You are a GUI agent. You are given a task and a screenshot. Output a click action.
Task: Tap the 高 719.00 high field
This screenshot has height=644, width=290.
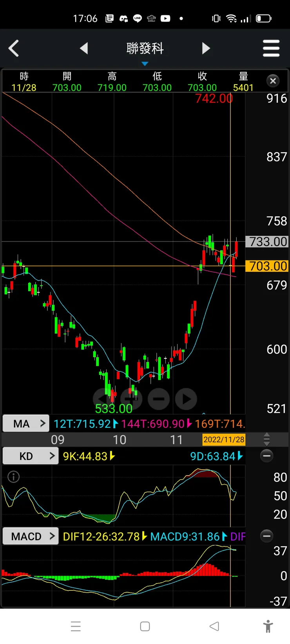tap(112, 81)
